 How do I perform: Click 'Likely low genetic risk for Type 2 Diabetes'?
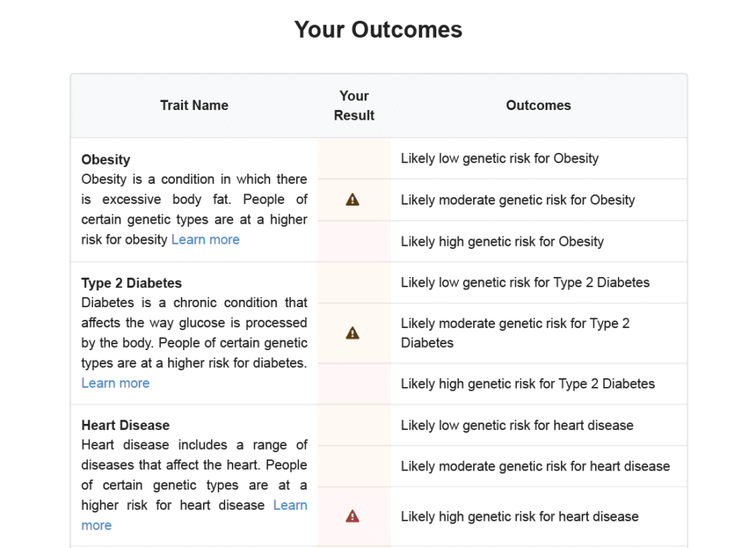point(525,282)
